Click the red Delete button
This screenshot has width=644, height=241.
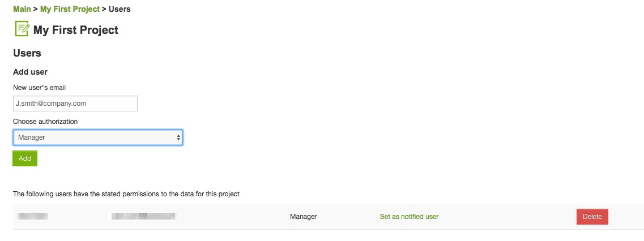tap(592, 217)
